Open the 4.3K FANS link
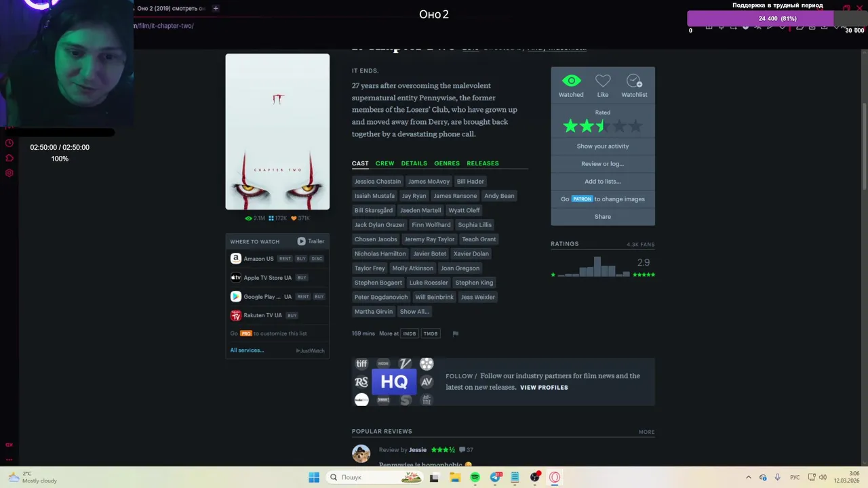Image resolution: width=868 pixels, height=488 pixels. (x=641, y=244)
